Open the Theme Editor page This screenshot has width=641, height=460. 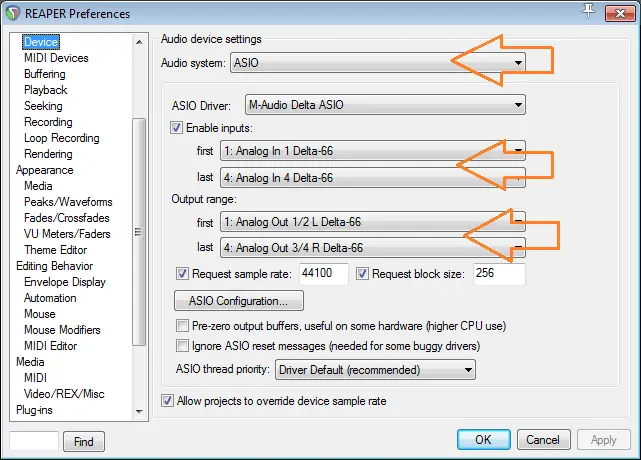tap(55, 249)
